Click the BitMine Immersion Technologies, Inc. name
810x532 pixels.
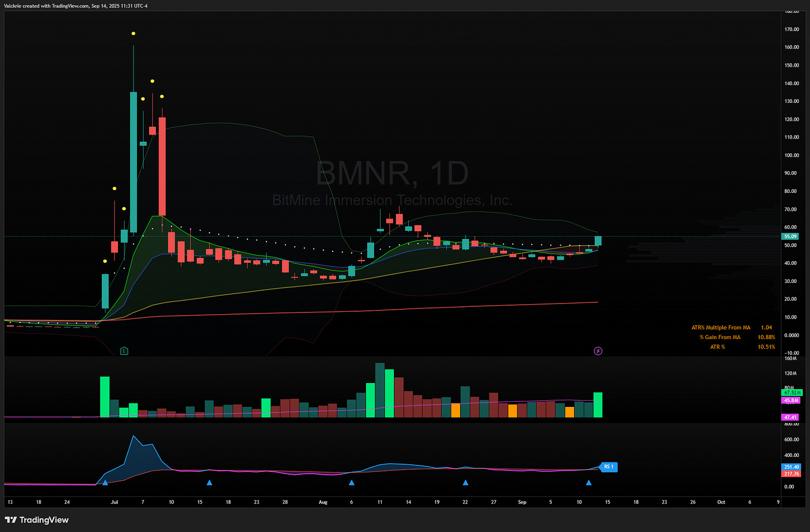392,200
